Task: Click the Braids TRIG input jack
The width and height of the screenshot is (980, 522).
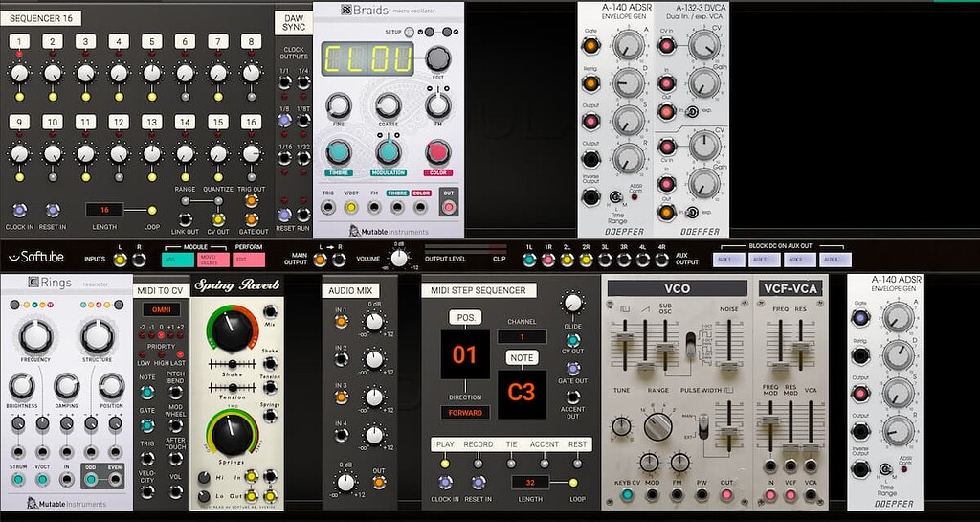Action: [x=327, y=208]
